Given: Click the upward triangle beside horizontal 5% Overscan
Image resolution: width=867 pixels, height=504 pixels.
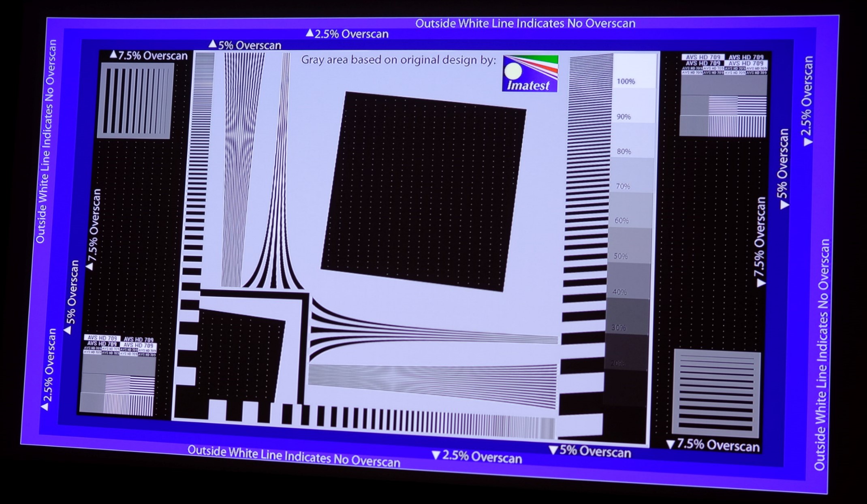Looking at the screenshot, I should pyautogui.click(x=212, y=44).
